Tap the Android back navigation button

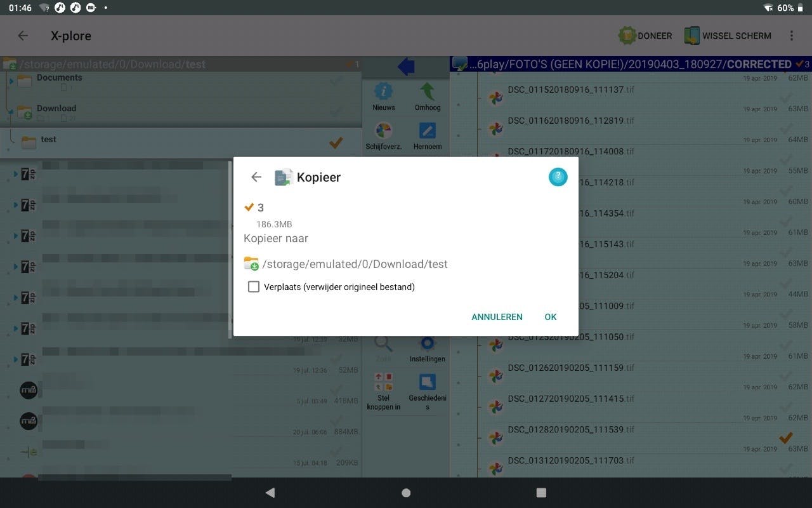(270, 493)
